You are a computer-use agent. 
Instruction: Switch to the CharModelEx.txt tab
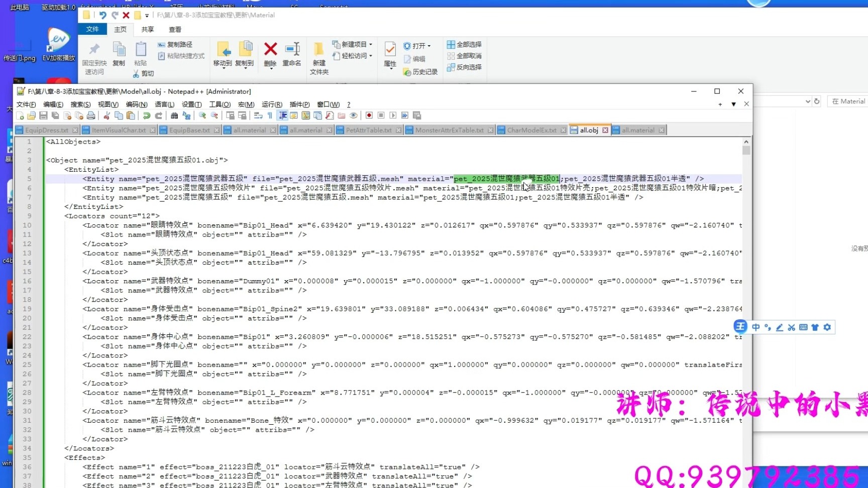[x=531, y=130]
